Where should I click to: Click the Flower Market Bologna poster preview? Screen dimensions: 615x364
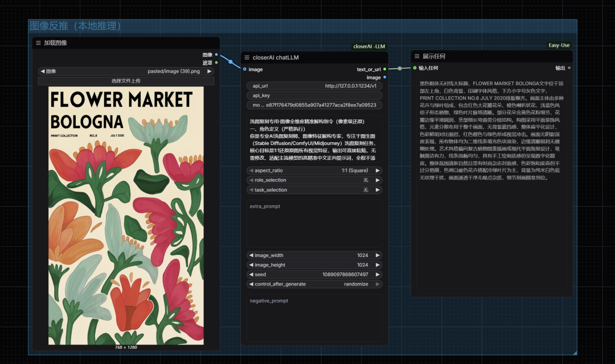pos(126,216)
